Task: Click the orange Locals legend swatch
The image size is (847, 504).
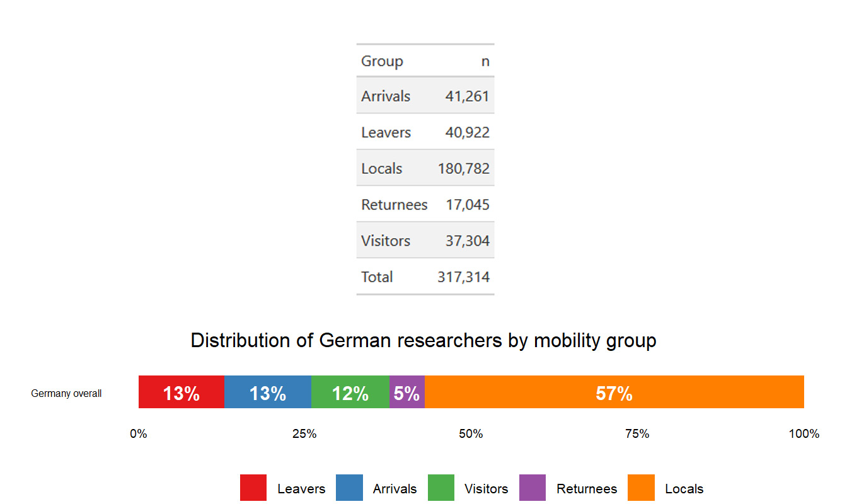Action: pos(642,488)
